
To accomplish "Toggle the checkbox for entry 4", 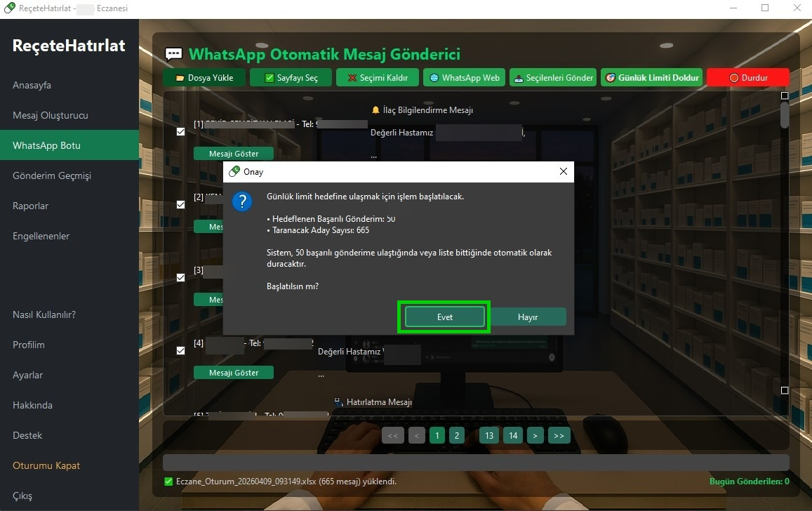I will 180,350.
